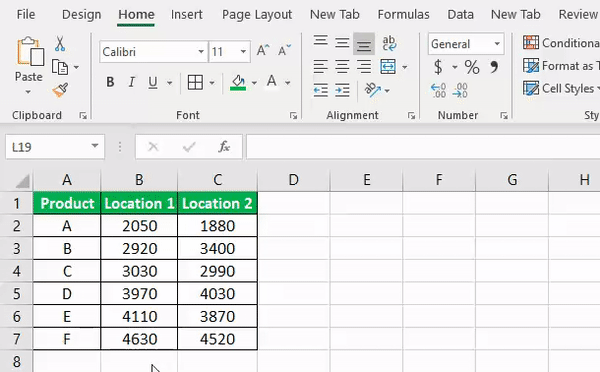600x372 pixels.
Task: Toggle italic formatting
Action: 132,82
